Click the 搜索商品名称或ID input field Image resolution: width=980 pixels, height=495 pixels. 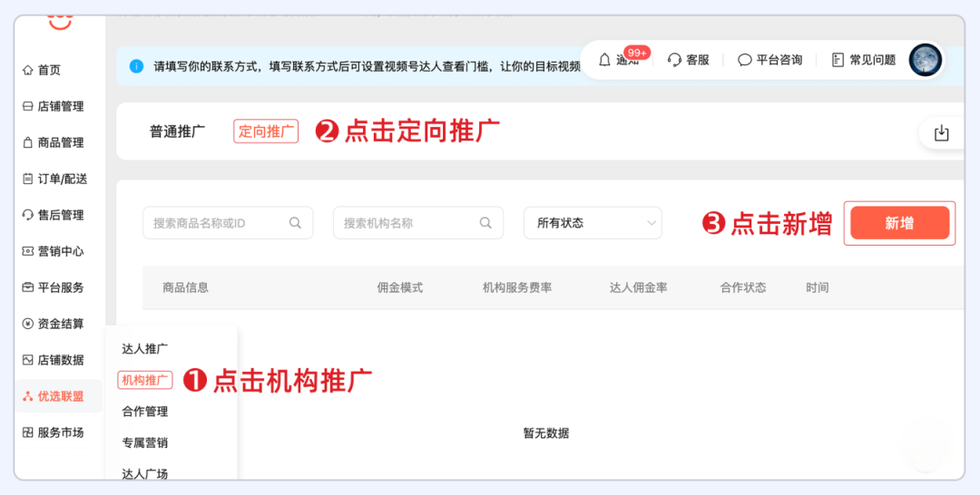point(218,223)
